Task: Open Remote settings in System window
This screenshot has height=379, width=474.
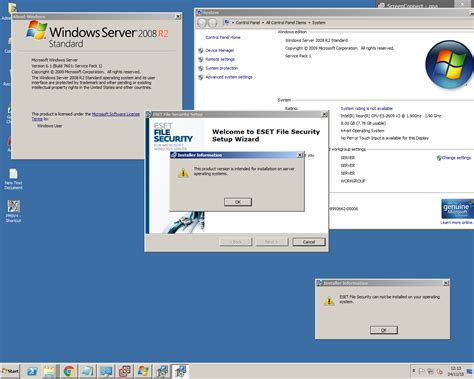Action: [220, 59]
